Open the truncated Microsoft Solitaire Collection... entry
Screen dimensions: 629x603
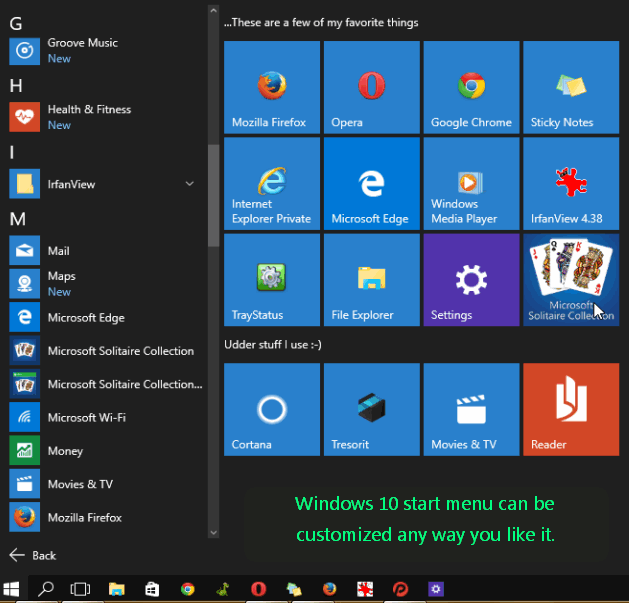pos(104,384)
